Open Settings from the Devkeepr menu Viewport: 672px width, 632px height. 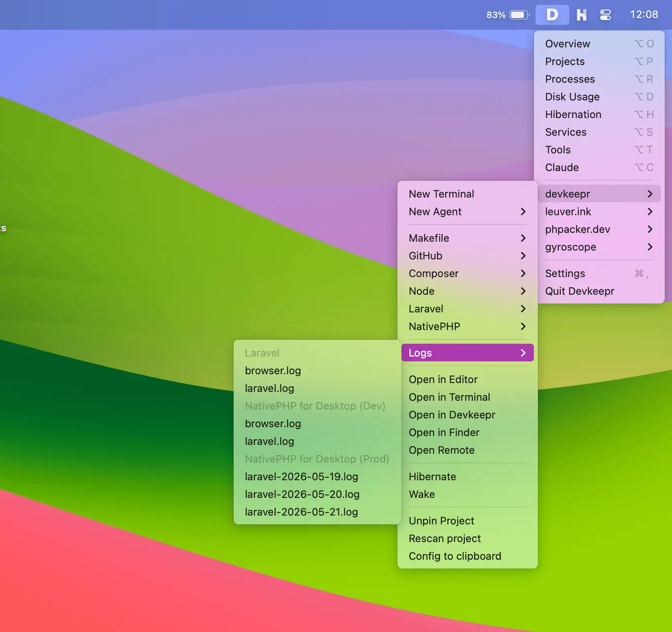pos(599,273)
